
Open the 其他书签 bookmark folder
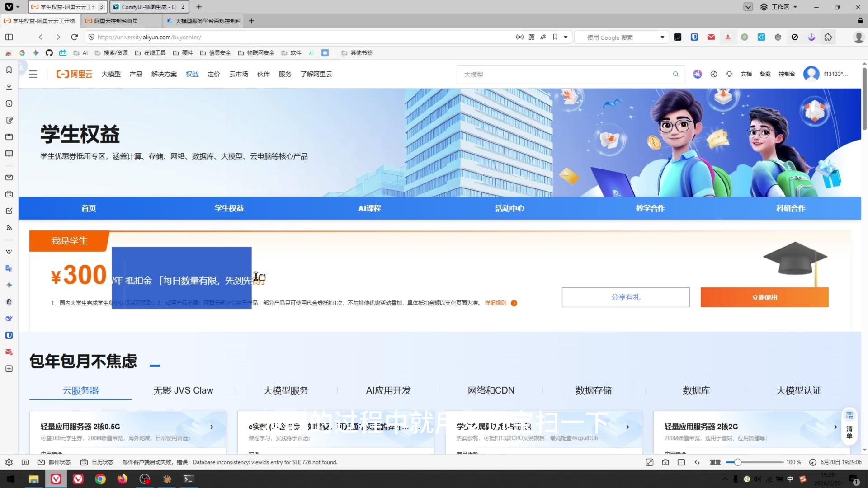click(357, 53)
